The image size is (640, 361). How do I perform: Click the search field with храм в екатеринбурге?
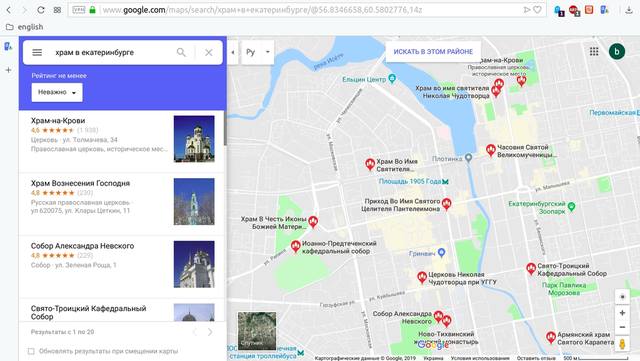tap(110, 52)
